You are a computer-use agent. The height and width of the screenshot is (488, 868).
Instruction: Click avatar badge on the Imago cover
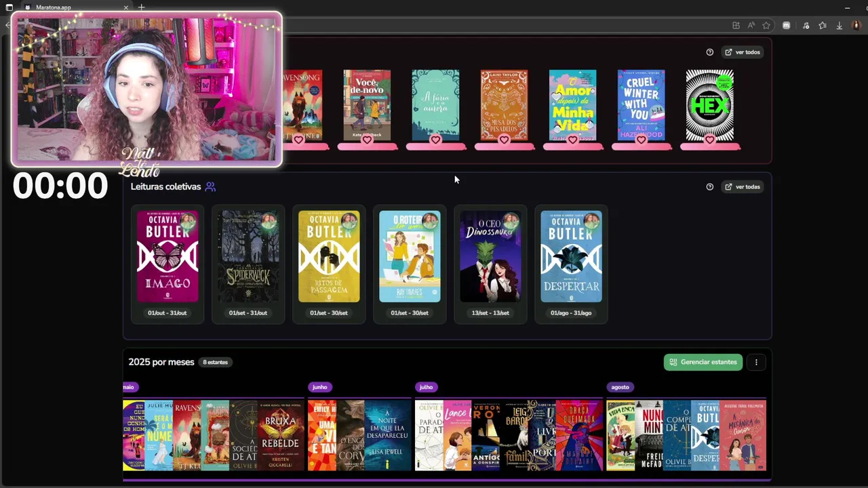point(188,220)
